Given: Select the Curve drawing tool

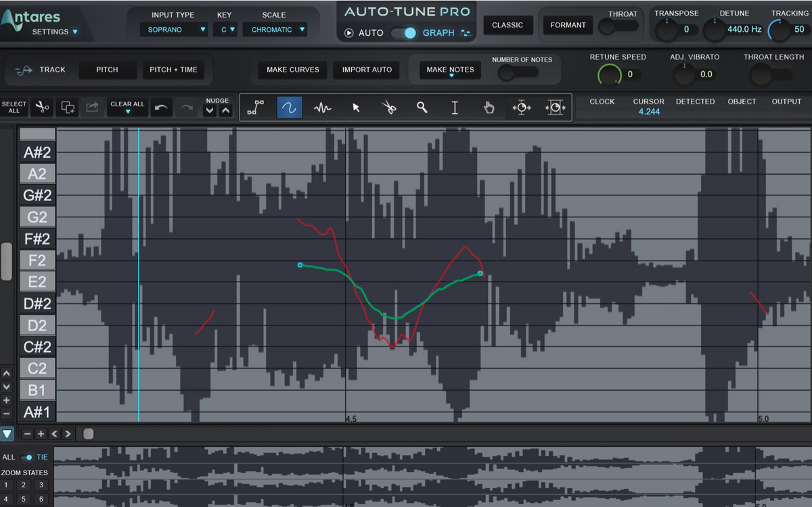Looking at the screenshot, I should pos(289,107).
